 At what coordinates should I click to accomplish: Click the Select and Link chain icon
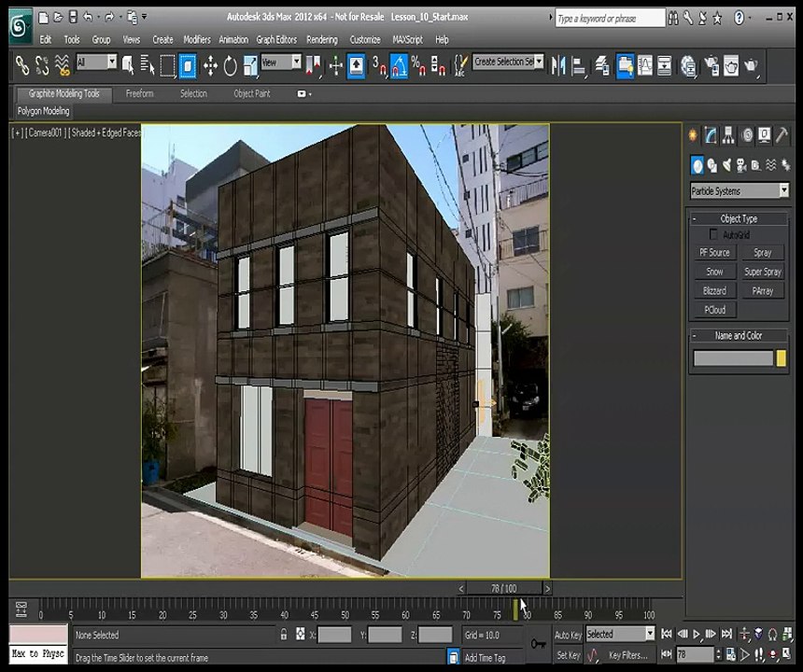22,65
